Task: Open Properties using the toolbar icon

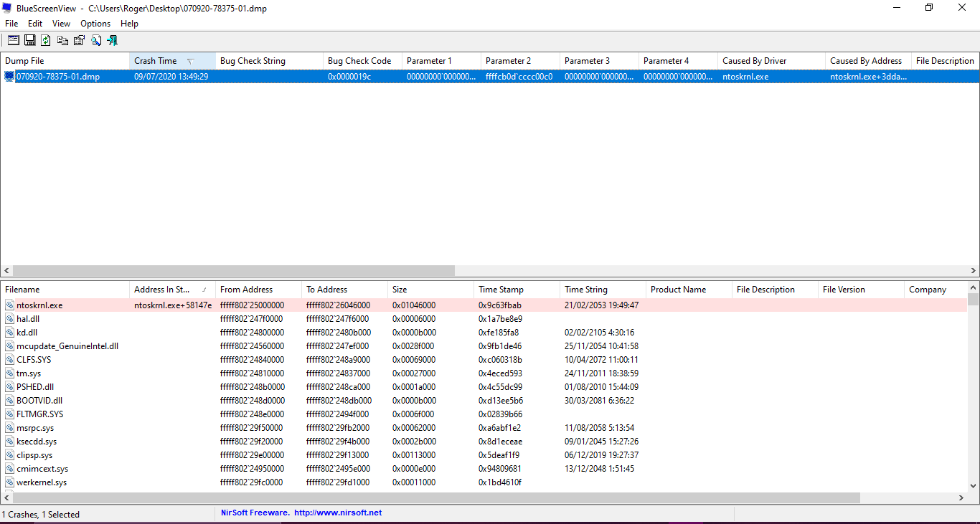Action: coord(79,40)
